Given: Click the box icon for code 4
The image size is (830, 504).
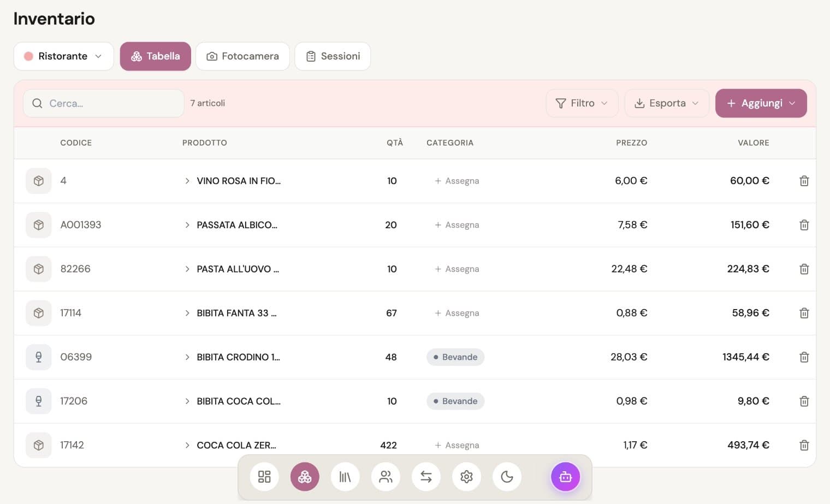Looking at the screenshot, I should 39,181.
